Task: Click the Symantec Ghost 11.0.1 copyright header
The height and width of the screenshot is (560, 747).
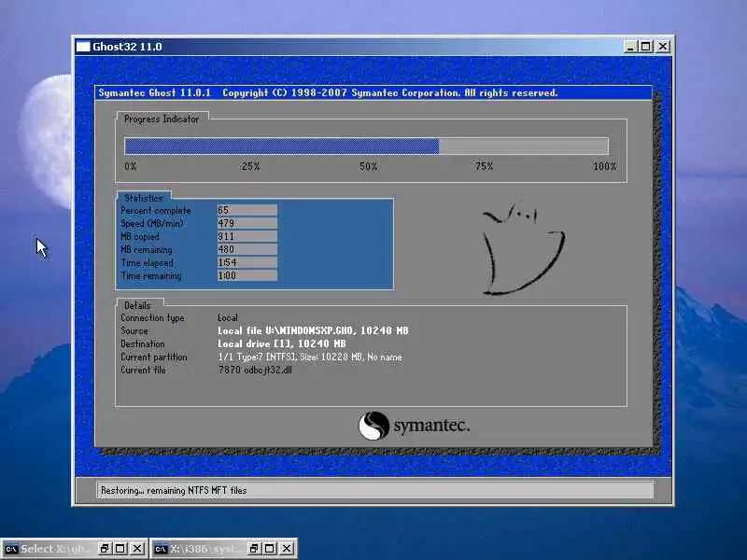Action: coord(328,92)
